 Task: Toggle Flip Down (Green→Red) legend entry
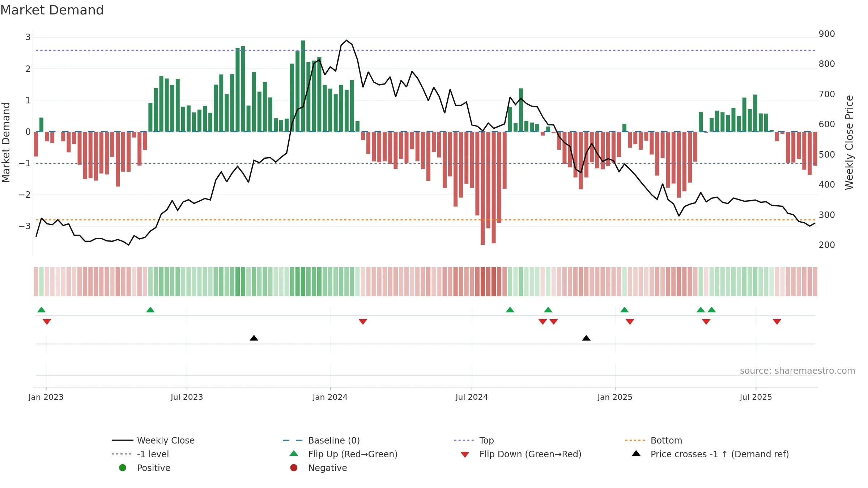click(x=521, y=454)
